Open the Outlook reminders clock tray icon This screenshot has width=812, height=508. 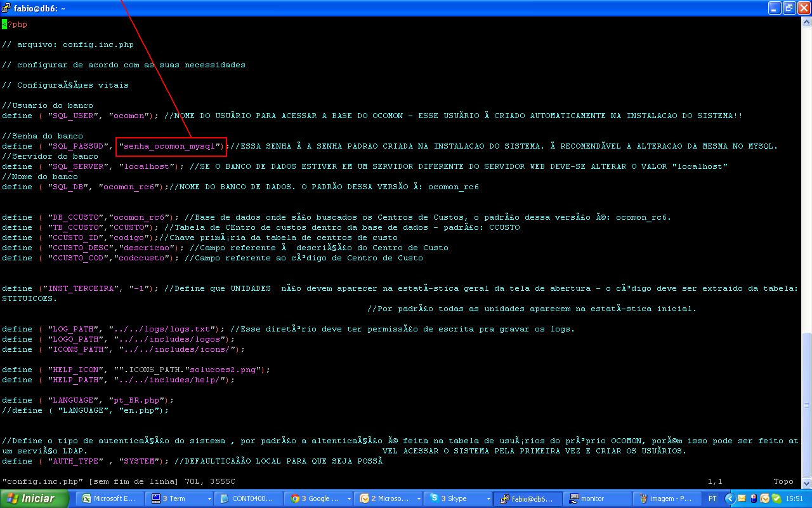tap(764, 498)
